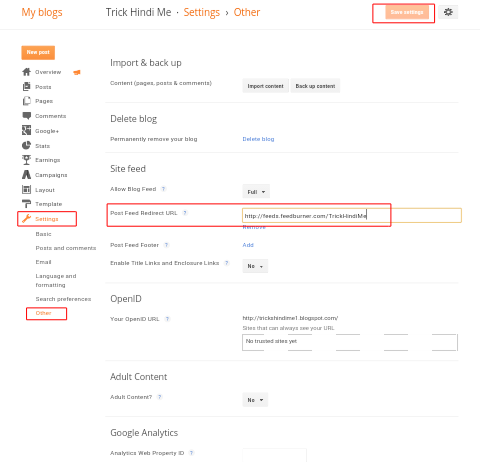
Task: Click the Google+ icon in sidebar
Action: point(26,130)
